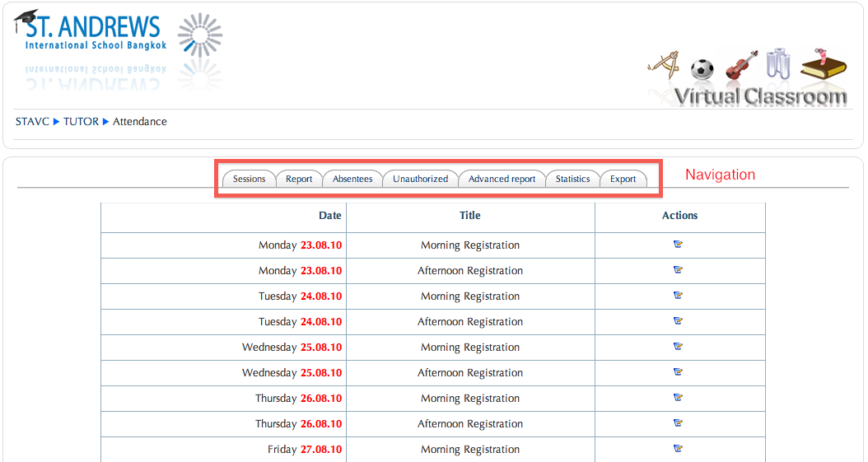
Task: Show the Statistics tab
Action: point(572,179)
